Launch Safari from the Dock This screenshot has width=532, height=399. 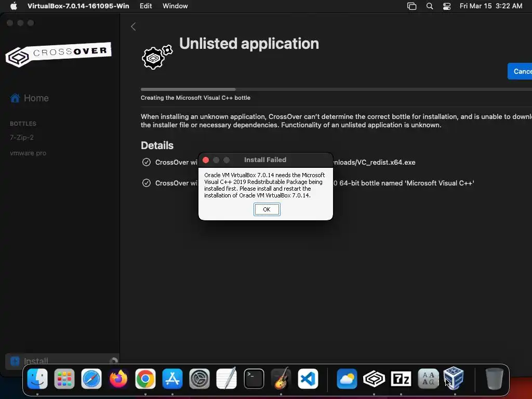click(x=91, y=379)
